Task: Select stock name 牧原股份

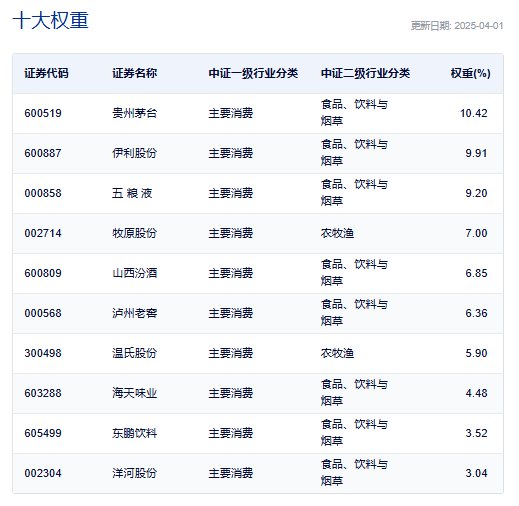Action: click(134, 233)
